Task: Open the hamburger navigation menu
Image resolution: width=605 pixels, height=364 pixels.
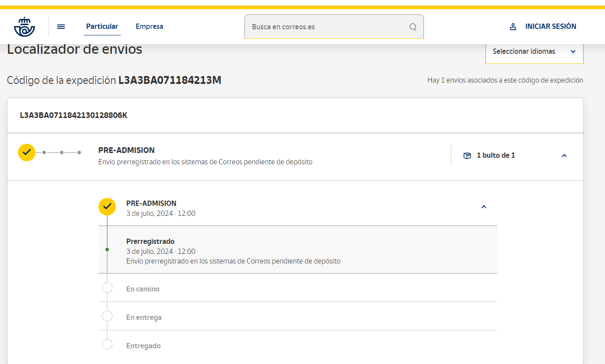Action: click(61, 27)
